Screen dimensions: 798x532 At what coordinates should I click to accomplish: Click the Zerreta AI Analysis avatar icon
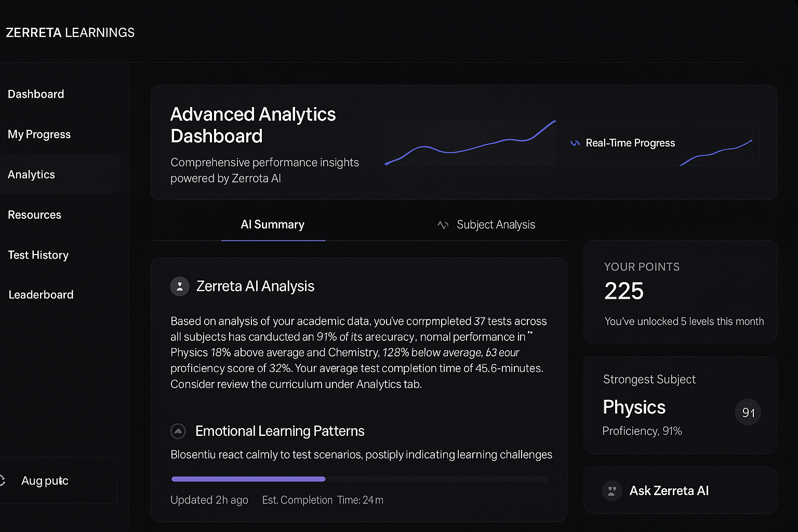click(x=180, y=286)
